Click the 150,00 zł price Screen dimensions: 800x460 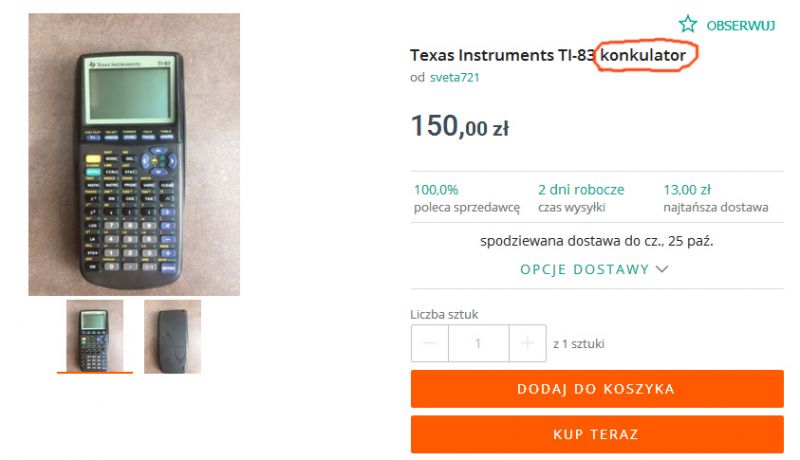point(460,126)
